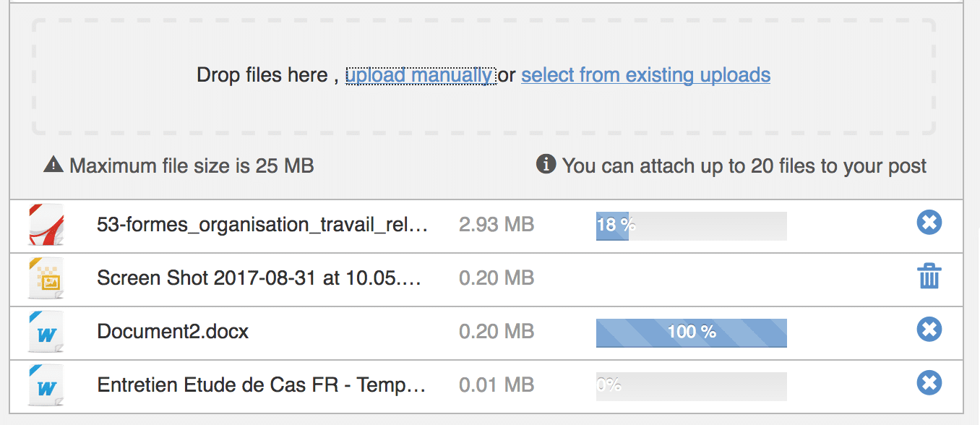This screenshot has width=980, height=425.
Task: Cancel the Document2.docx upload
Action: coord(929,330)
